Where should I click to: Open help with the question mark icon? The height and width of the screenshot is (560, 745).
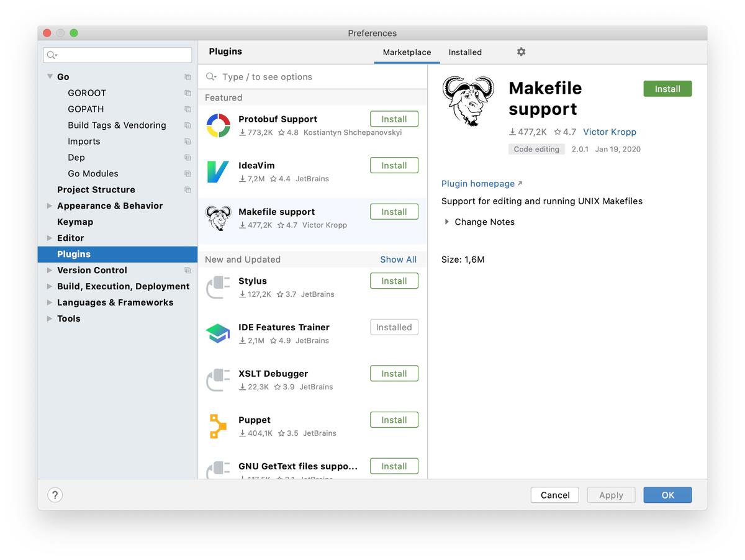click(55, 495)
